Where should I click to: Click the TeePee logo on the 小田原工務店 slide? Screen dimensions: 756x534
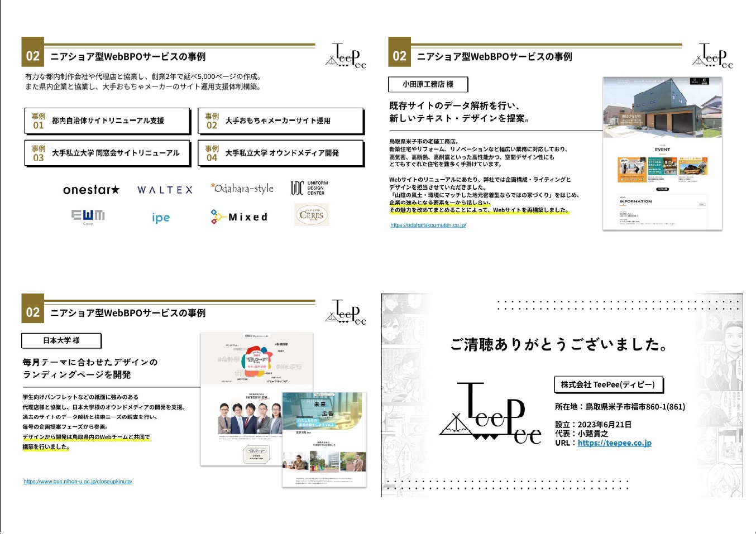point(713,56)
